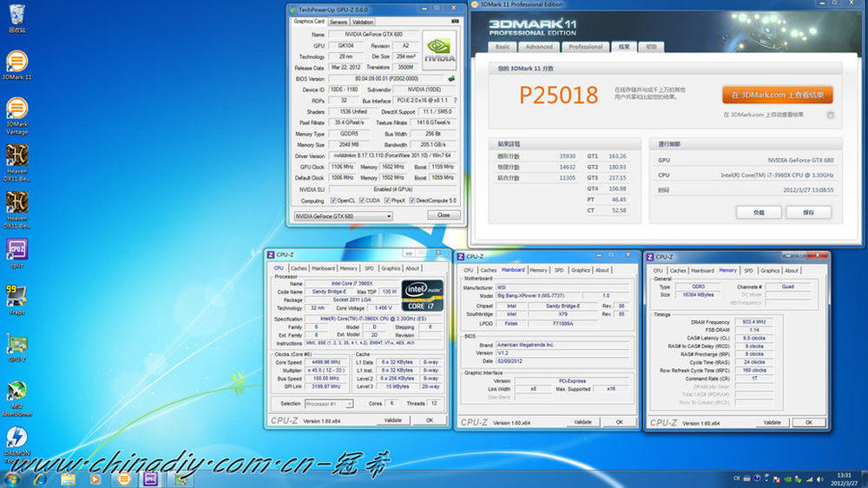Toggle the CUDA checkbox in GPU-Z
Image resolution: width=868 pixels, height=488 pixels.
(x=361, y=201)
